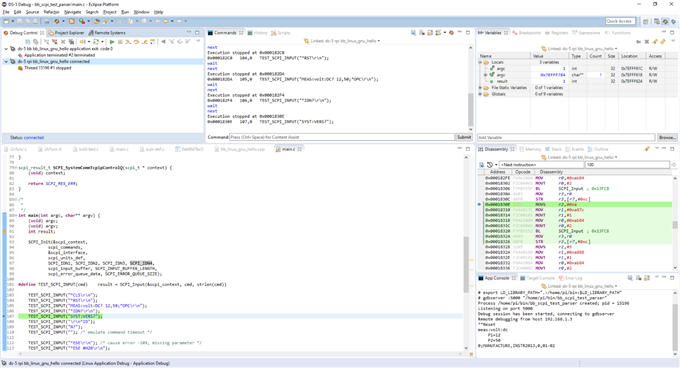Click the Submit command button

(464, 137)
